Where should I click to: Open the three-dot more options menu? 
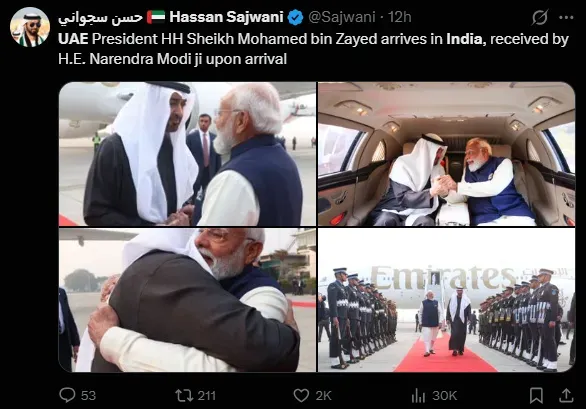coord(566,17)
